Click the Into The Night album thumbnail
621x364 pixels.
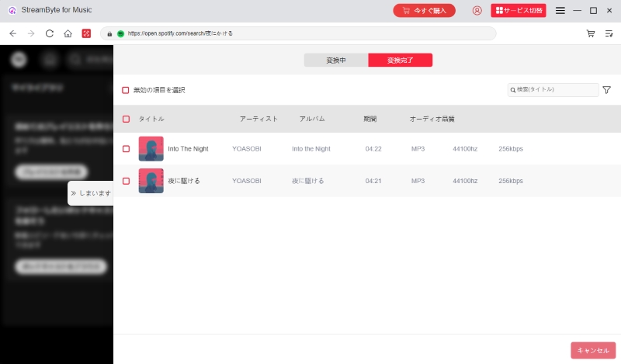151,149
